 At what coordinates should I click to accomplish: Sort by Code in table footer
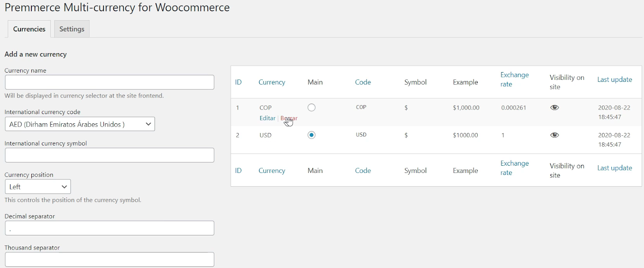click(363, 170)
